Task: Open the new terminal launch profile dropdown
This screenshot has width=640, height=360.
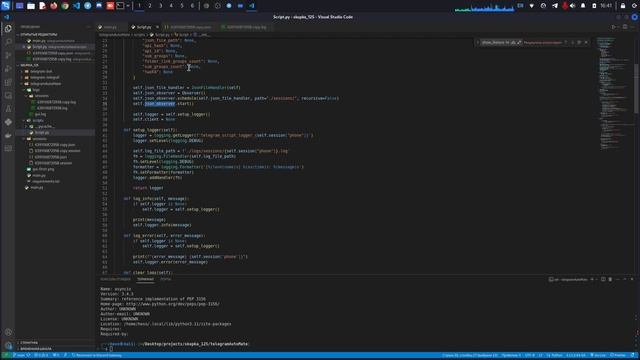Action: pos(597,280)
